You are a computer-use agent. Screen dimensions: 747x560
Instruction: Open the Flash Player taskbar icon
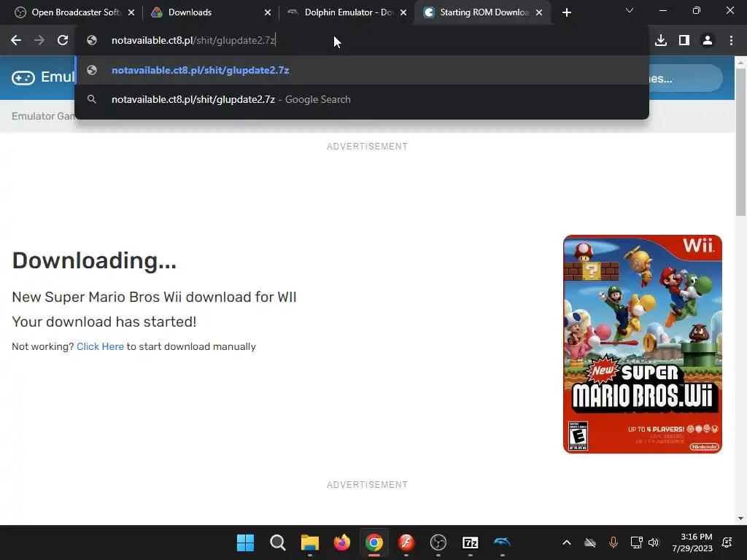tap(406, 542)
